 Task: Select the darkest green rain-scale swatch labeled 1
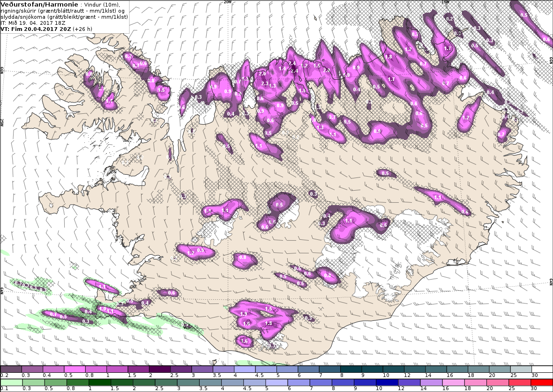click(99, 383)
